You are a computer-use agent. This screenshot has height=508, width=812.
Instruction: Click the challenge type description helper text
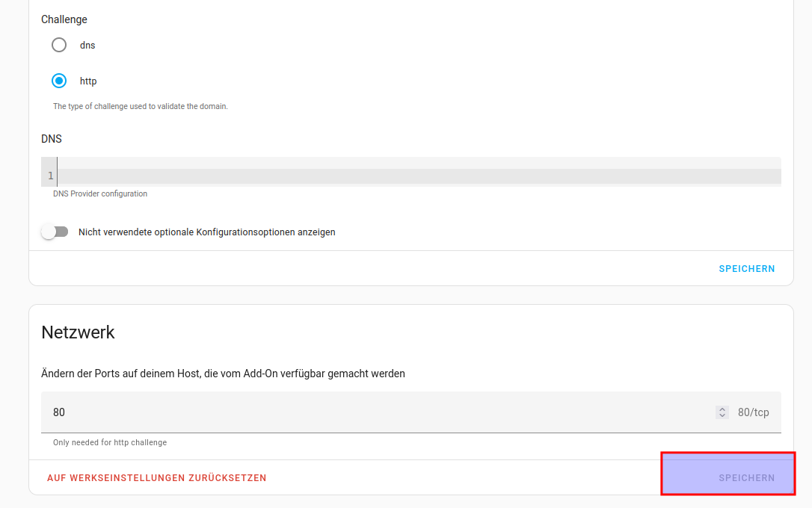point(140,107)
